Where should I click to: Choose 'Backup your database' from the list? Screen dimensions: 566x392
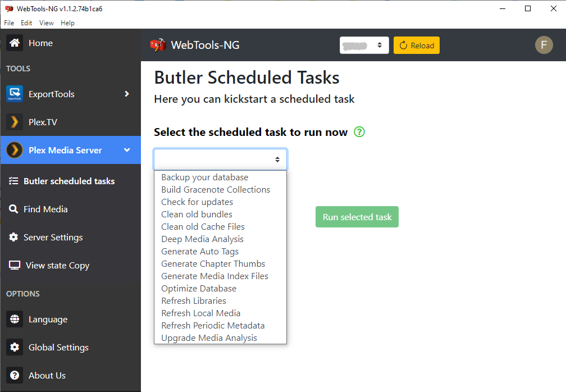(220, 177)
